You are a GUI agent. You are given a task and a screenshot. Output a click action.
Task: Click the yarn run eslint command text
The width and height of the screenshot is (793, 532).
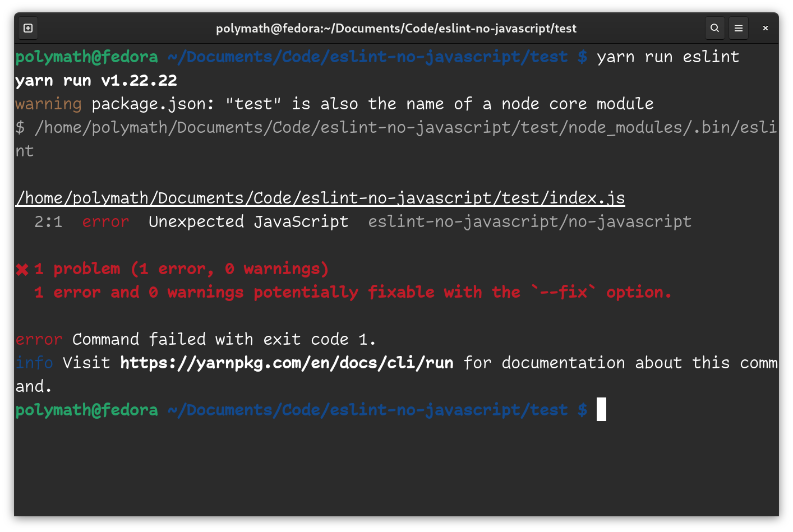667,56
